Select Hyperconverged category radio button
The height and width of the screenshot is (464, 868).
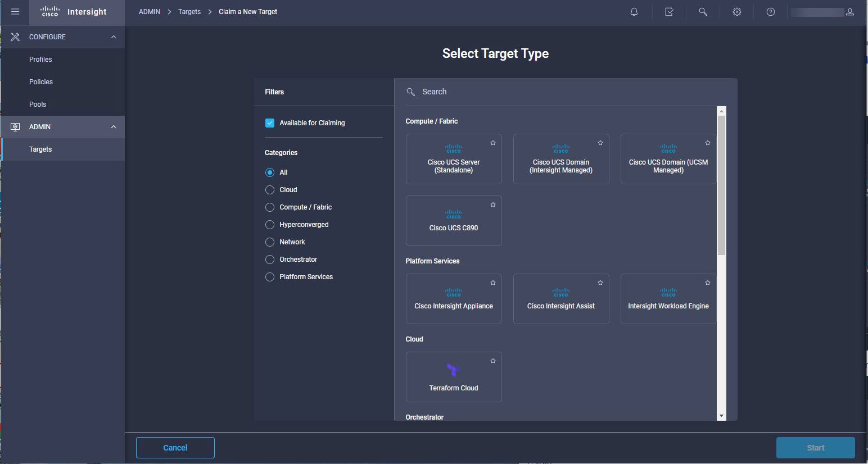(x=270, y=225)
